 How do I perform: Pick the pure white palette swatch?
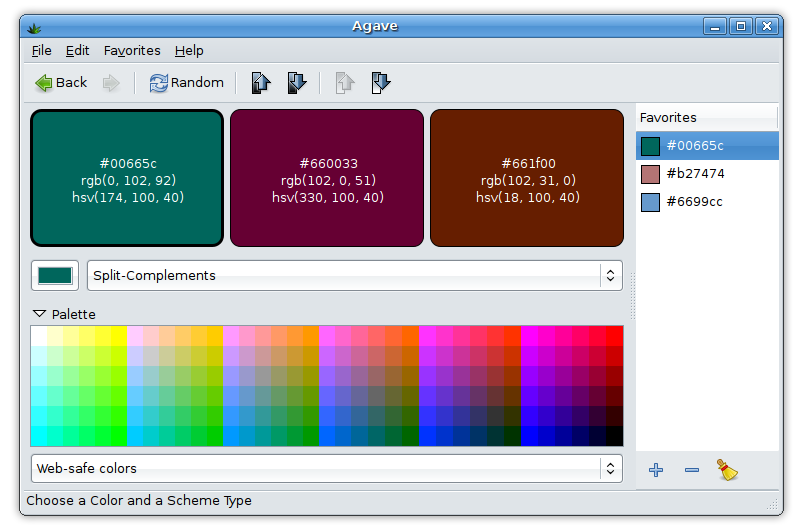(x=39, y=336)
